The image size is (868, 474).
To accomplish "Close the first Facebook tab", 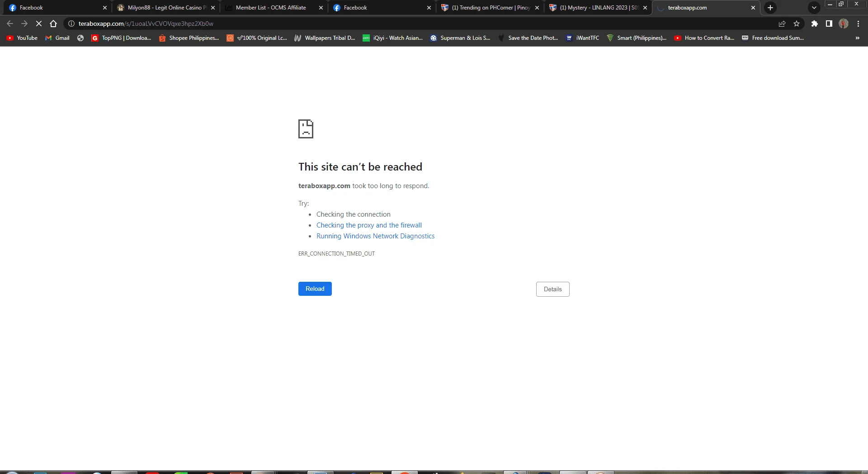I will tap(105, 8).
